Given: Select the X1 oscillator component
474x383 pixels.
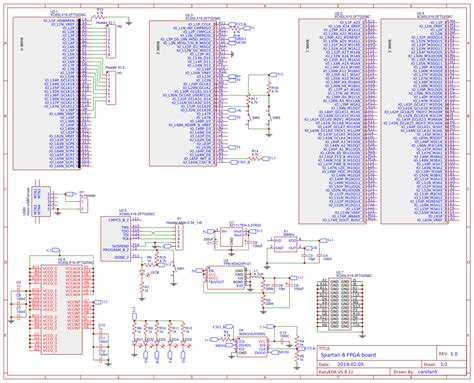Looking at the screenshot, I should pyautogui.click(x=286, y=244).
